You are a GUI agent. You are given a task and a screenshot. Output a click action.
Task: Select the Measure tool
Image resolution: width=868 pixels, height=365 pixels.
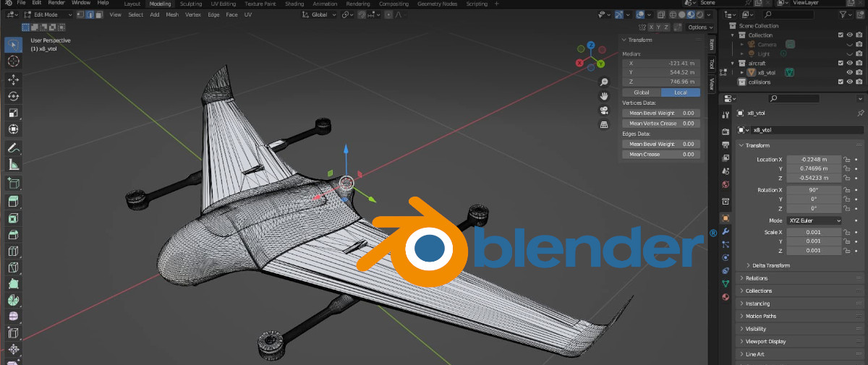[x=13, y=164]
